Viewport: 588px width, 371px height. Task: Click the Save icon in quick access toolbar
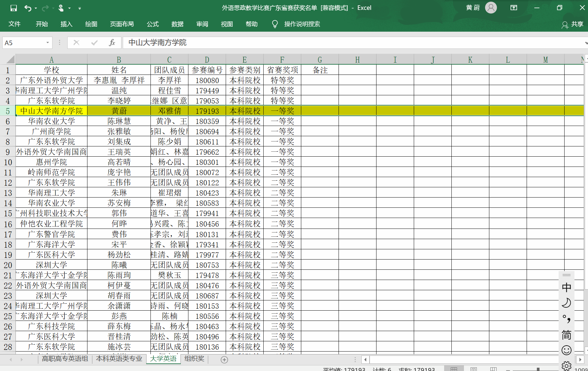click(14, 8)
